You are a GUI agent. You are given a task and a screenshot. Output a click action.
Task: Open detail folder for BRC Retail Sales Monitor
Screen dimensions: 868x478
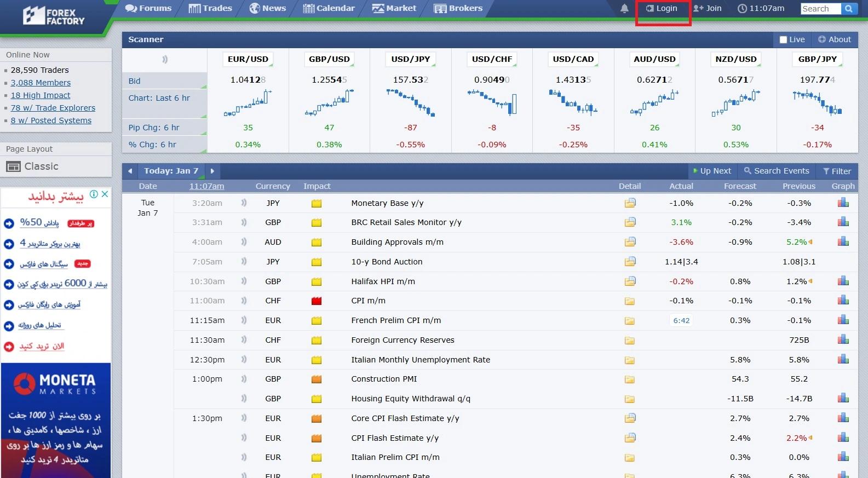coord(630,222)
